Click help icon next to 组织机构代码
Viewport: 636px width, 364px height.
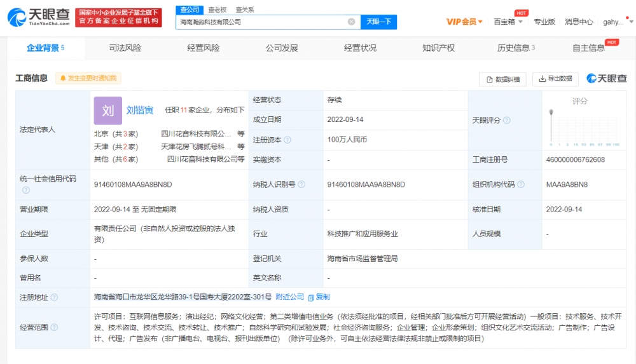tap(521, 184)
